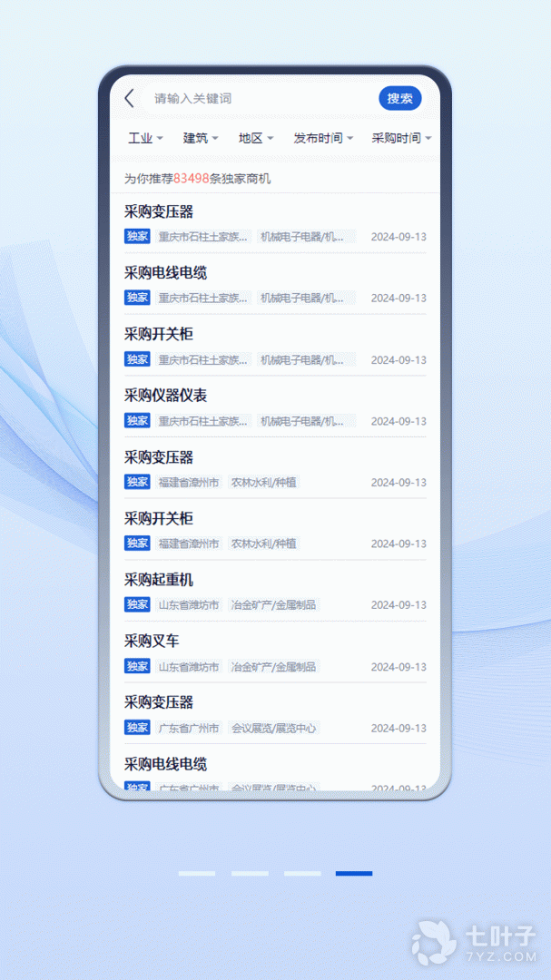Image resolution: width=551 pixels, height=980 pixels.
Task: Open the 采购叉车 listing
Action: coord(152,641)
